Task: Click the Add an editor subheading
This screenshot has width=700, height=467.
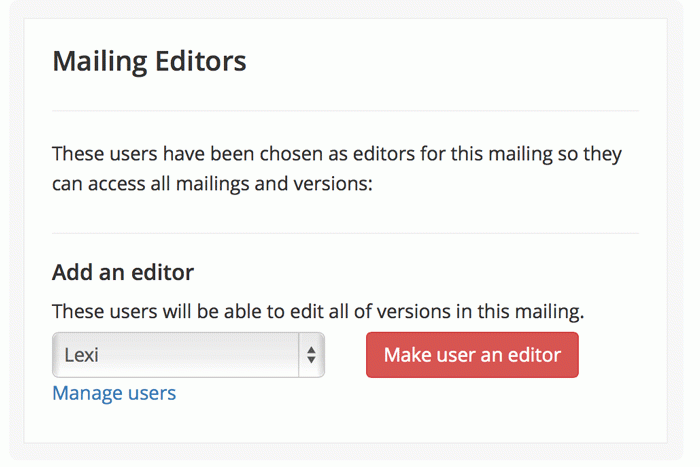Action: tap(123, 272)
